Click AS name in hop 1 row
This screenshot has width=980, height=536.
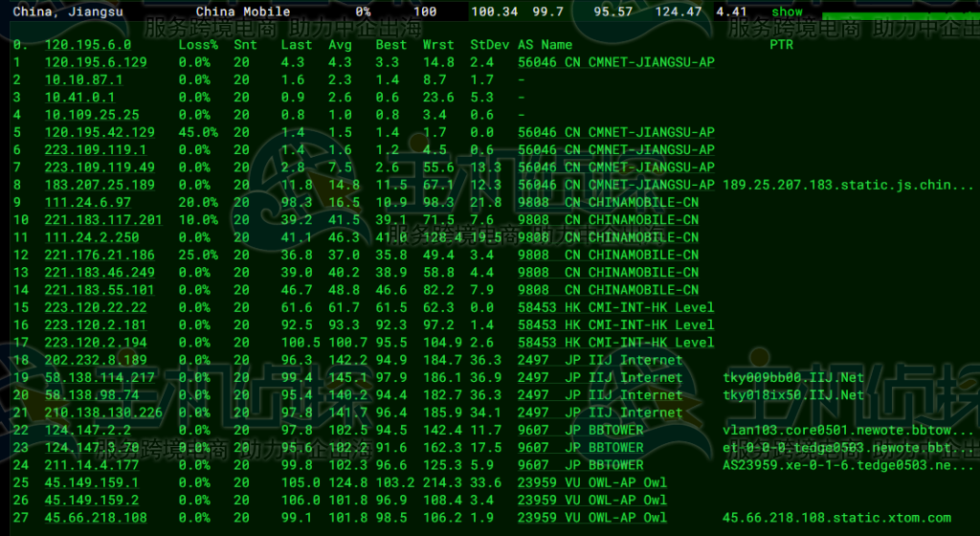(615, 62)
